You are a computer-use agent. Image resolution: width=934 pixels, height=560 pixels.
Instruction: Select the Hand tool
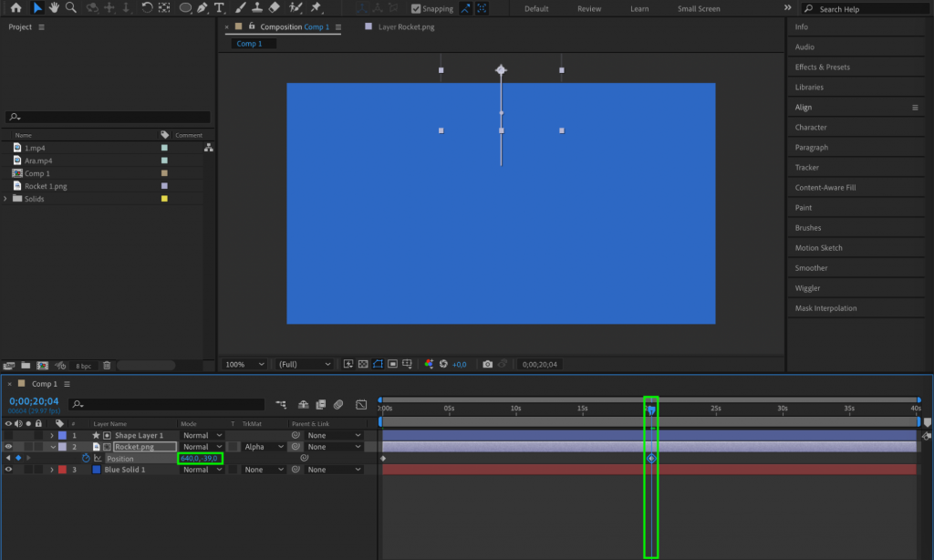[56, 8]
